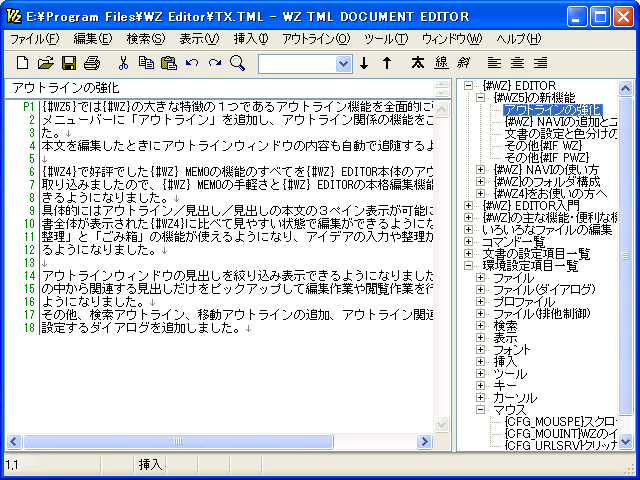640x480 pixels.
Task: Click the Cut scissors icon
Action: click(x=123, y=63)
